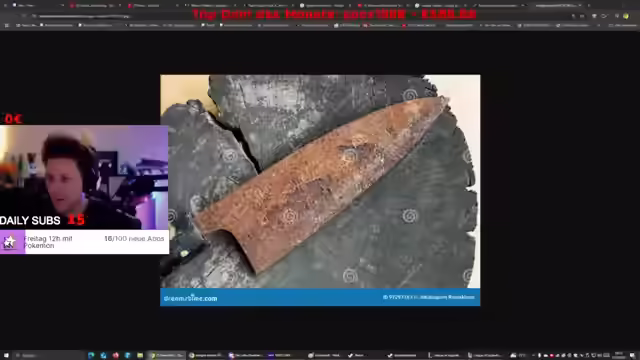Open the bookmarks bar apps grid icon
Viewport: 640px width, 360px height.
tap(7, 25)
